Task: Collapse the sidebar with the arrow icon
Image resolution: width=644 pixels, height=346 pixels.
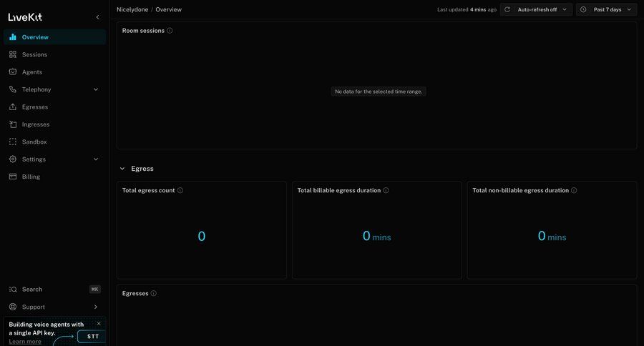Action: 97,17
